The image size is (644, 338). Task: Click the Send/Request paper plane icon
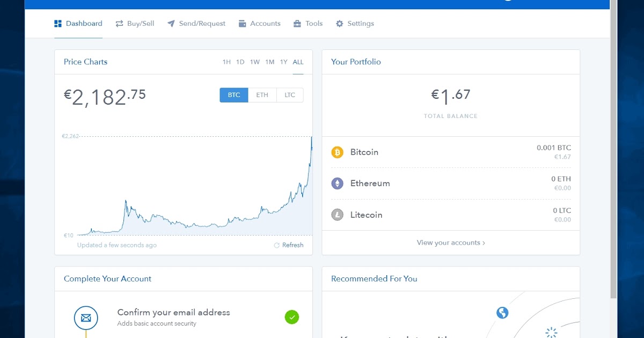(x=171, y=24)
